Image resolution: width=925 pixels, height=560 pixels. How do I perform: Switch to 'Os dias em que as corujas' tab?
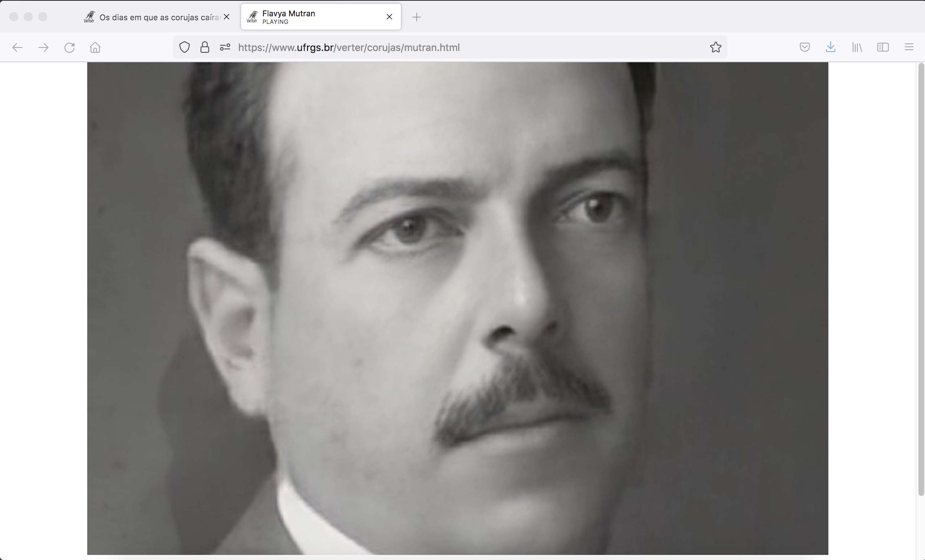(x=158, y=17)
